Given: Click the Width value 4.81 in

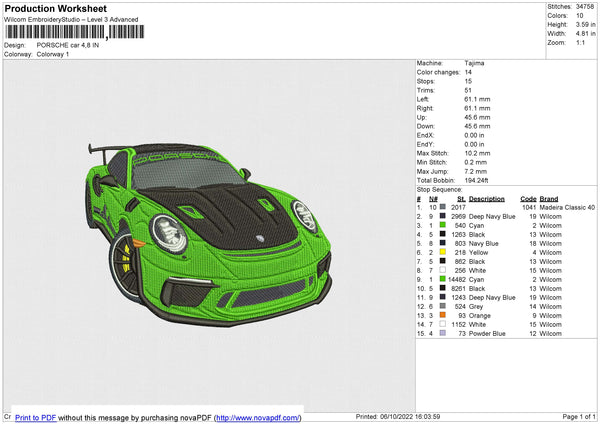Looking at the screenshot, I should [585, 34].
